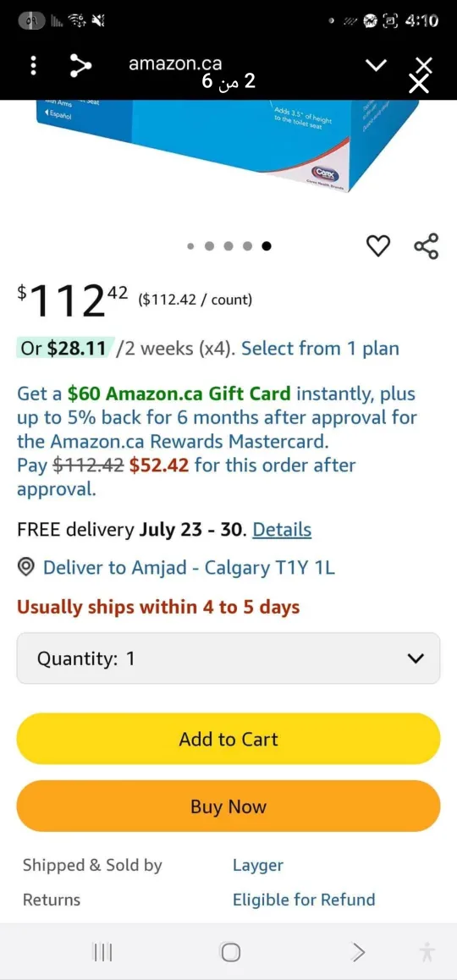Share product with the share icon
Screen dimensions: 457x980
point(427,245)
